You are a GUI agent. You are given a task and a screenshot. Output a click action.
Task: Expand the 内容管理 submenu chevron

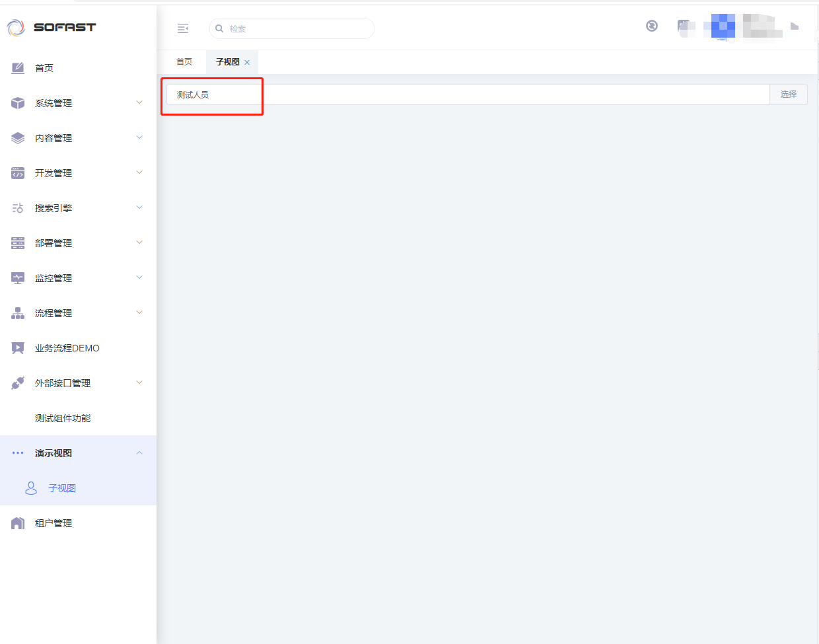tap(139, 137)
